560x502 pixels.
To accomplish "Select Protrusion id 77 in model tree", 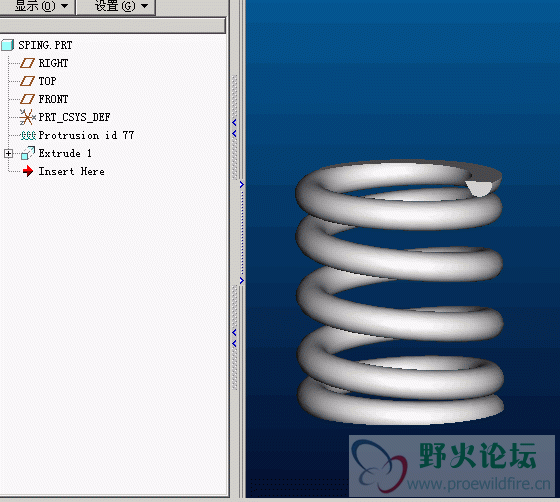I will (x=86, y=135).
